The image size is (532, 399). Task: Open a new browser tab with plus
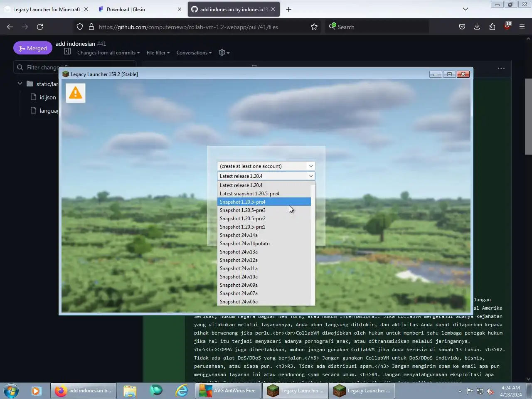click(288, 9)
